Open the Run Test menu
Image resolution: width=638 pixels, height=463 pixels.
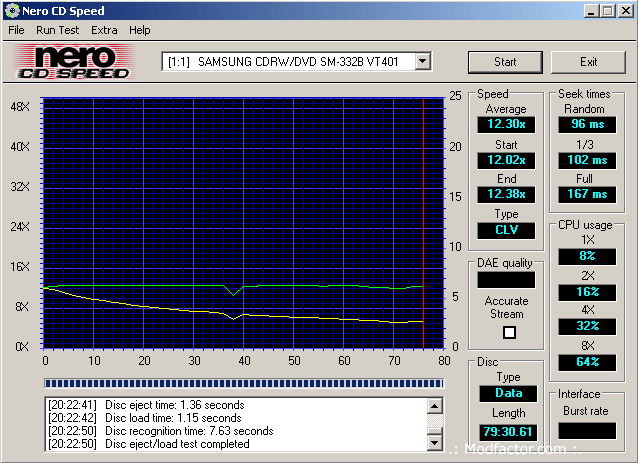(x=57, y=30)
